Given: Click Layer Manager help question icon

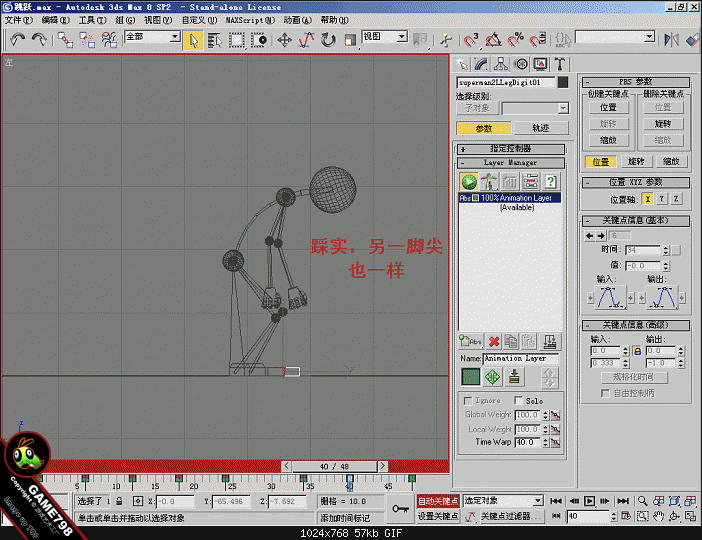Looking at the screenshot, I should [x=550, y=181].
